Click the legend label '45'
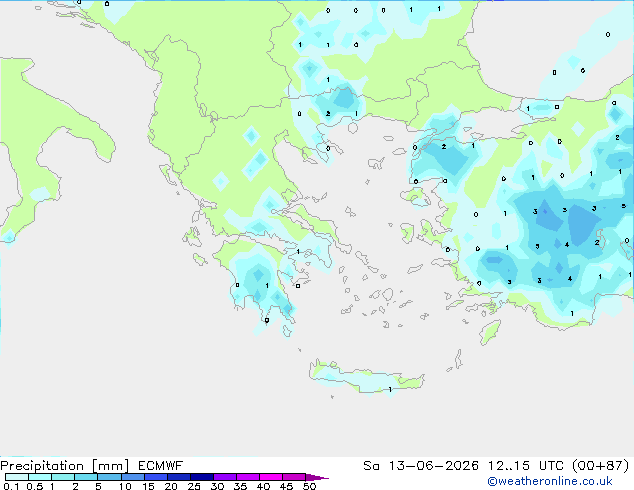 (x=286, y=486)
